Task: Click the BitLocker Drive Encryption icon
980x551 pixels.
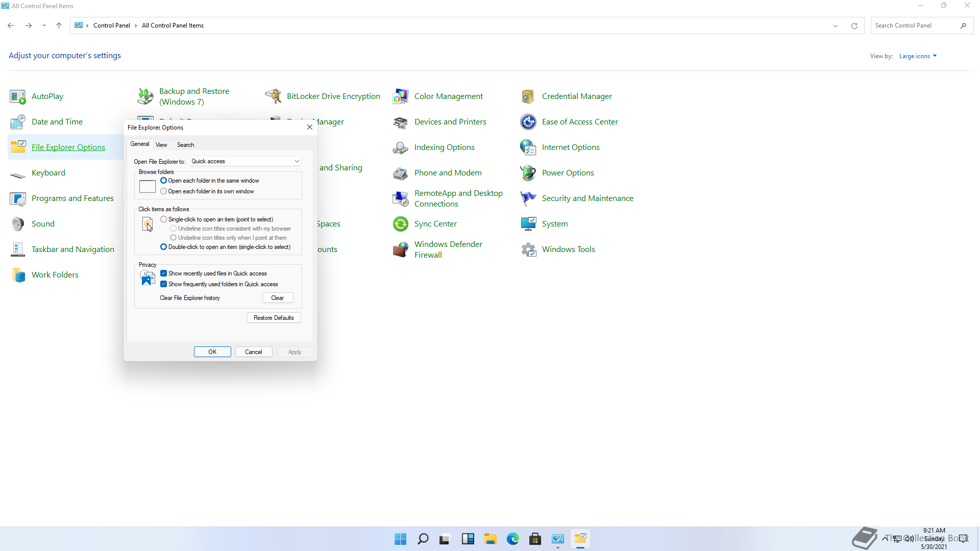Action: point(273,96)
